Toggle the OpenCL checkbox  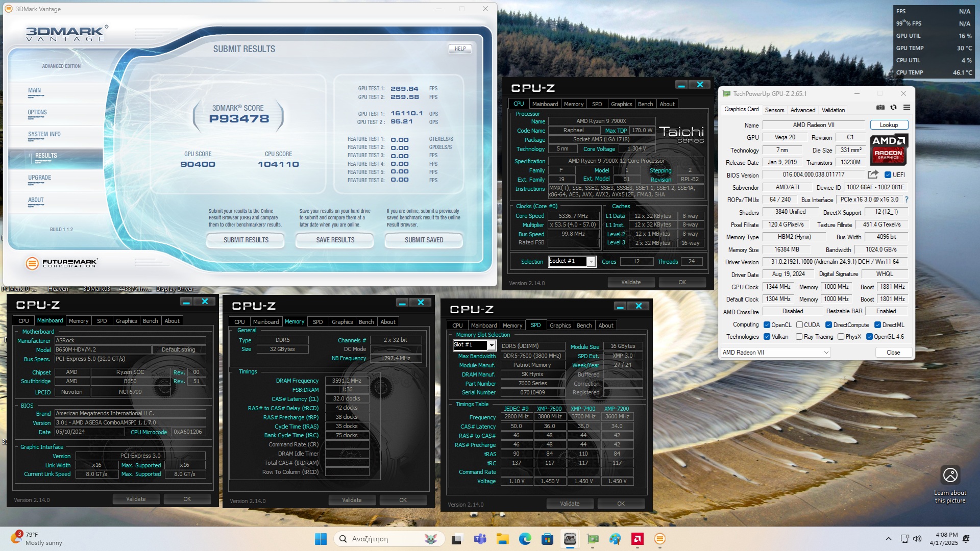tap(767, 325)
